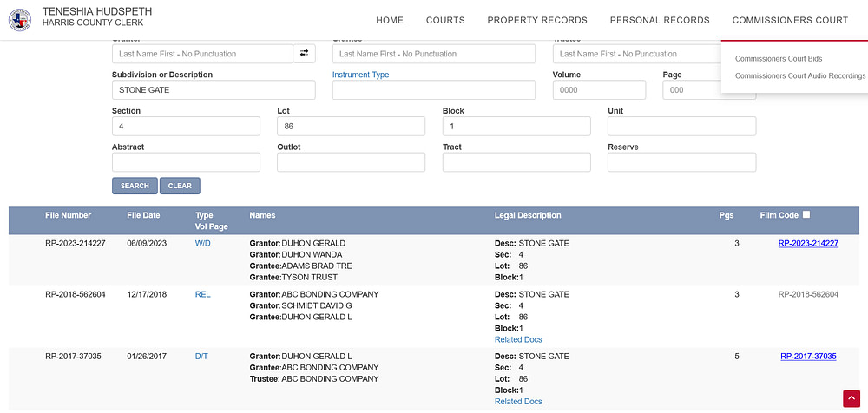The image size is (868, 413).
Task: Click the SEARCH button
Action: 135,186
